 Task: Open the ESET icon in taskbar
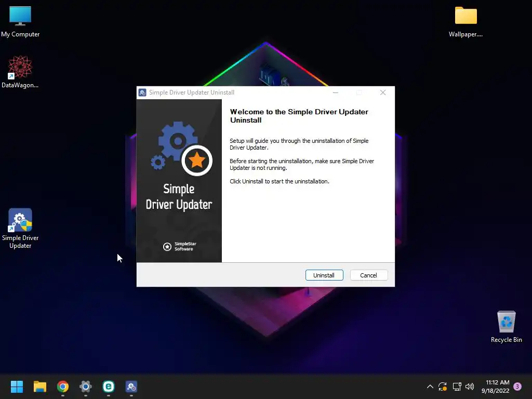click(x=109, y=387)
